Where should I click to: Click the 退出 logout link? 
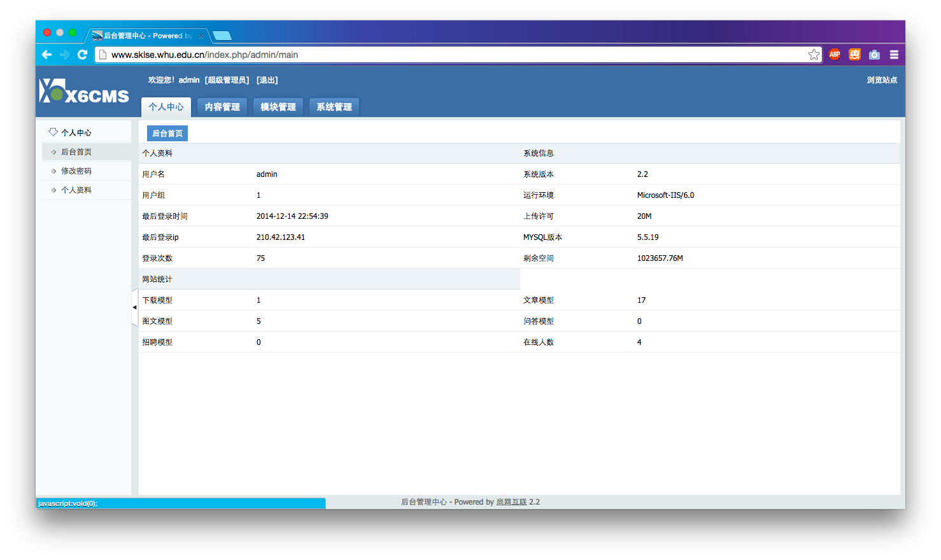[x=267, y=80]
